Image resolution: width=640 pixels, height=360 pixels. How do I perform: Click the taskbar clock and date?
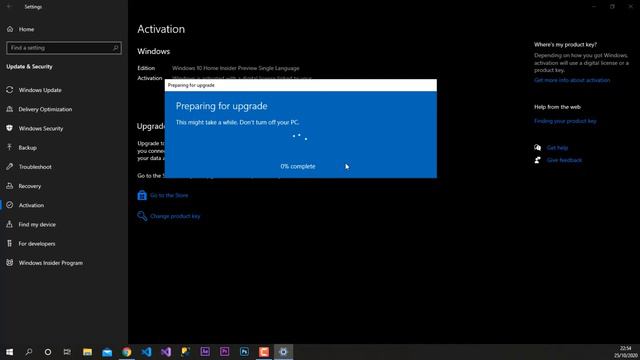tap(625, 352)
